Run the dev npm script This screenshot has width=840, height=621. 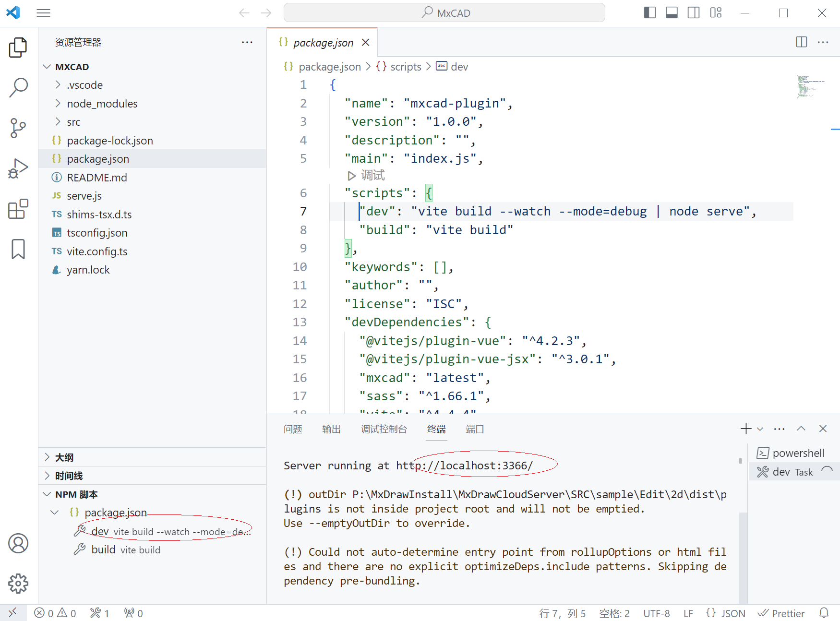(152, 531)
